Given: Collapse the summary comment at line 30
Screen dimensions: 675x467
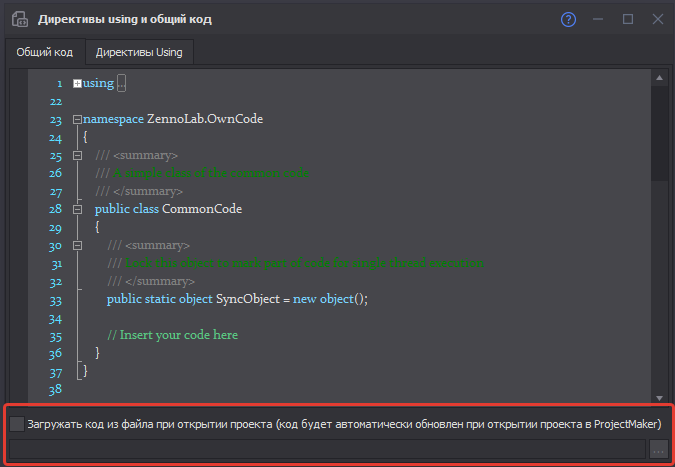Looking at the screenshot, I should pyautogui.click(x=77, y=245).
